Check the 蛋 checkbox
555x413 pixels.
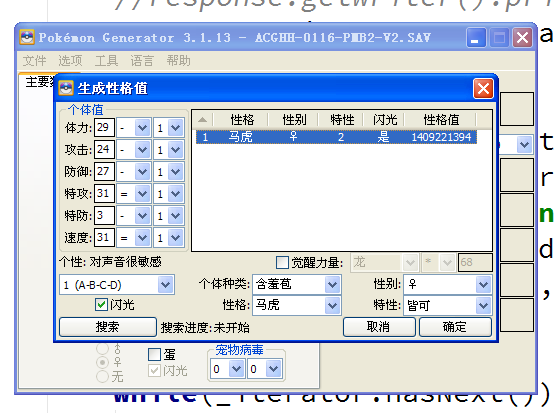pyautogui.click(x=154, y=354)
